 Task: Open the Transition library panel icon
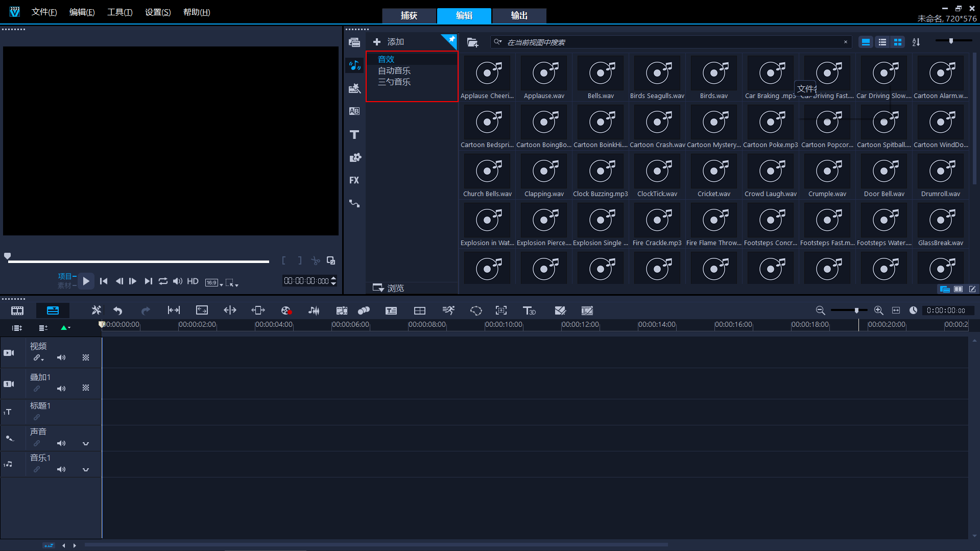[x=354, y=111]
